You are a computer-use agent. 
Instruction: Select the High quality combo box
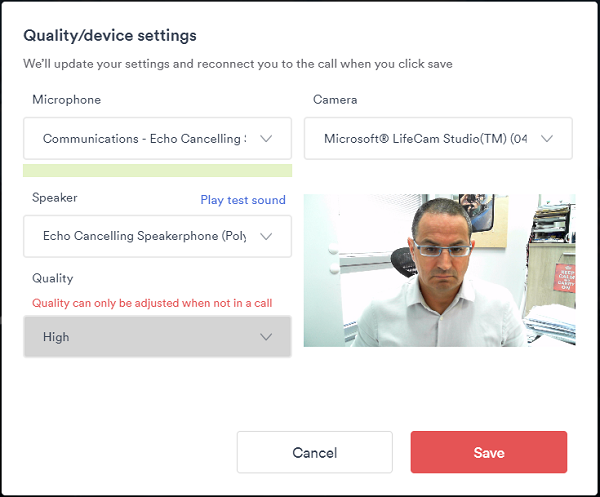tap(145, 337)
